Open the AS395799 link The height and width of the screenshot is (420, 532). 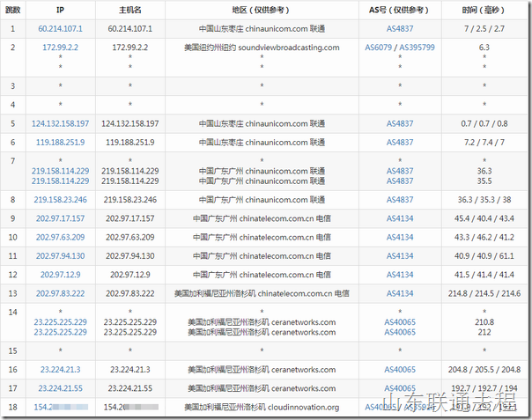click(x=417, y=48)
